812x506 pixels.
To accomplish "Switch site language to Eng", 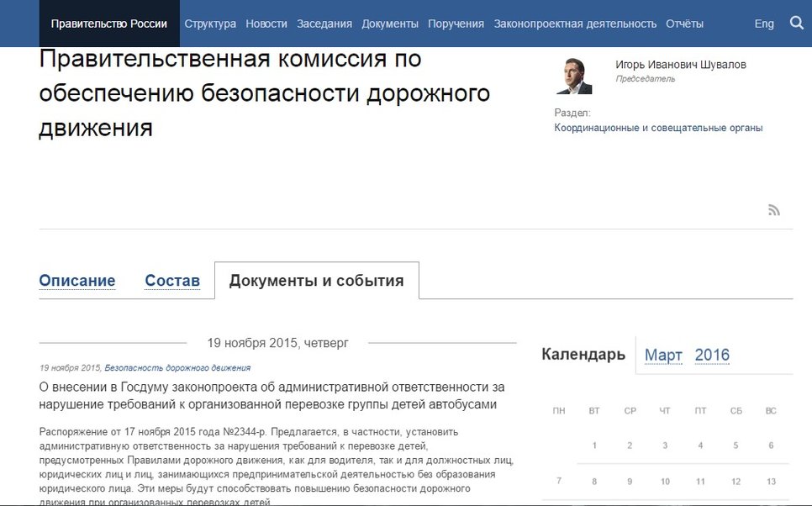I will click(x=763, y=24).
